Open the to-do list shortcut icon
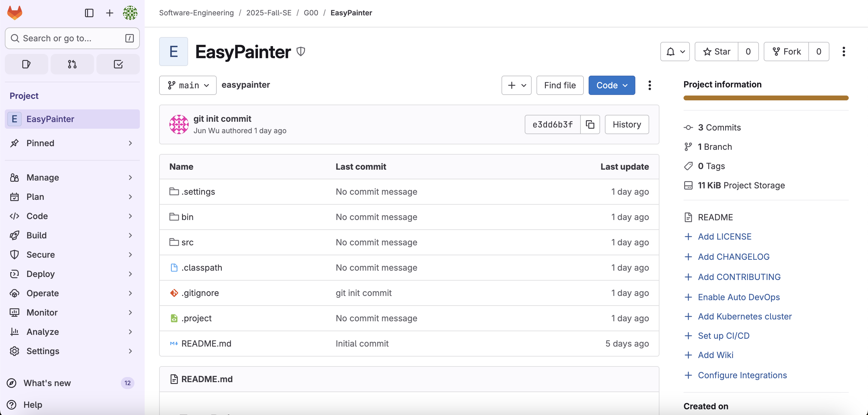868x415 pixels. (x=118, y=64)
